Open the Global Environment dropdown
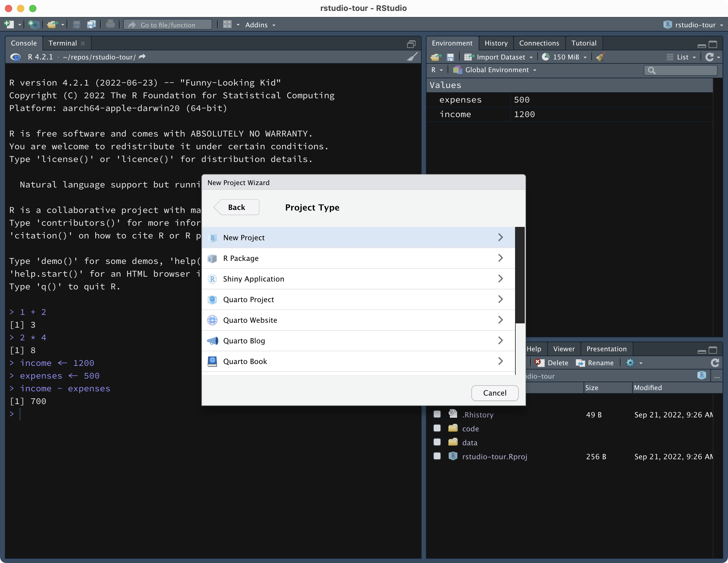Image resolution: width=728 pixels, height=563 pixels. (x=495, y=70)
